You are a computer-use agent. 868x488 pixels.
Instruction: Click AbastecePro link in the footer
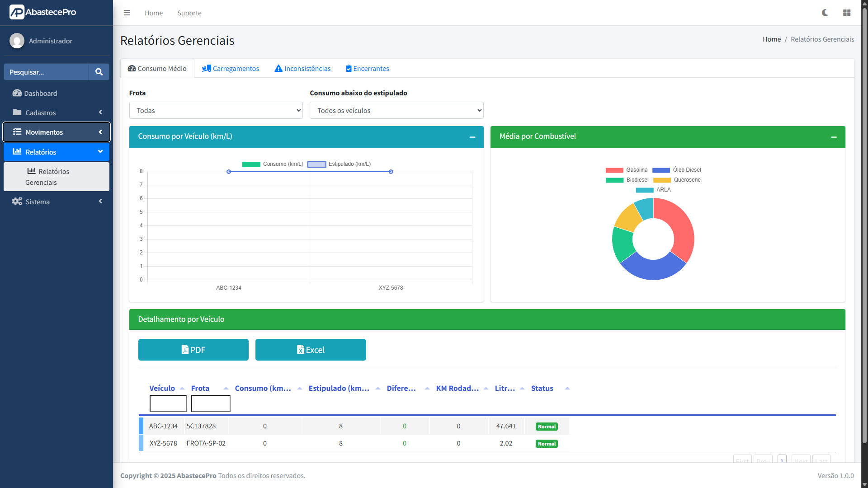click(x=197, y=476)
